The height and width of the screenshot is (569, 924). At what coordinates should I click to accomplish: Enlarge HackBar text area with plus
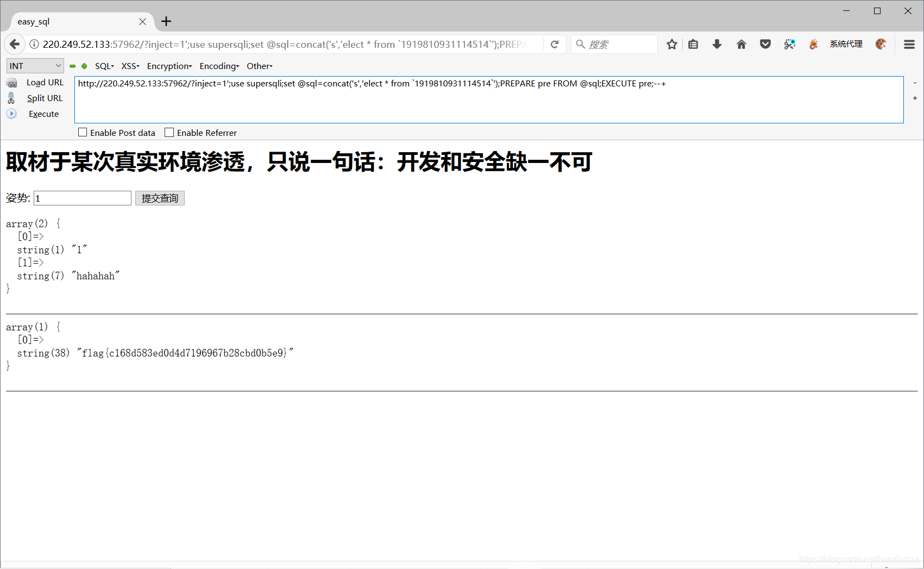[915, 98]
